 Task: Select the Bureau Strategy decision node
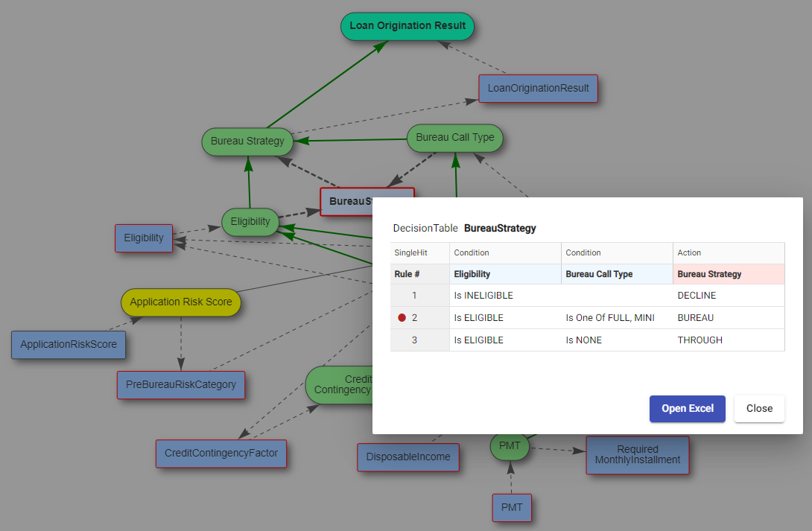pyautogui.click(x=247, y=142)
